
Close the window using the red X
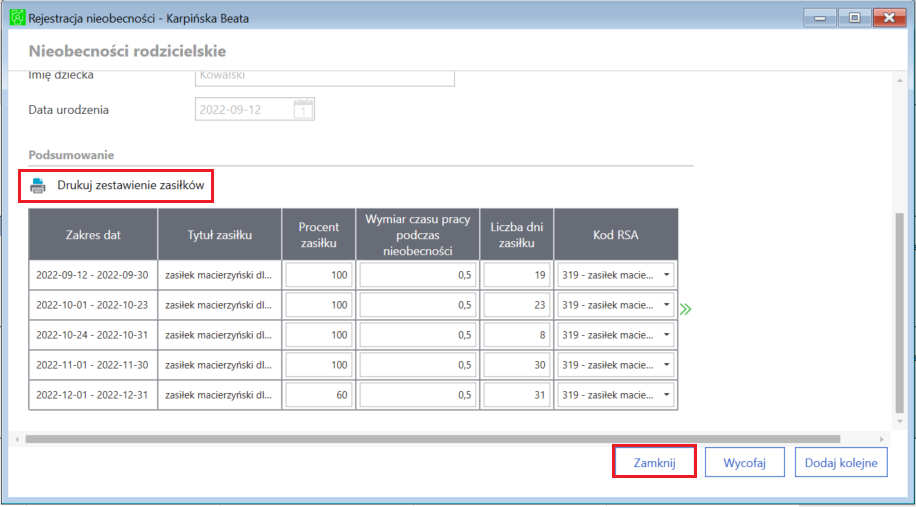click(x=890, y=18)
